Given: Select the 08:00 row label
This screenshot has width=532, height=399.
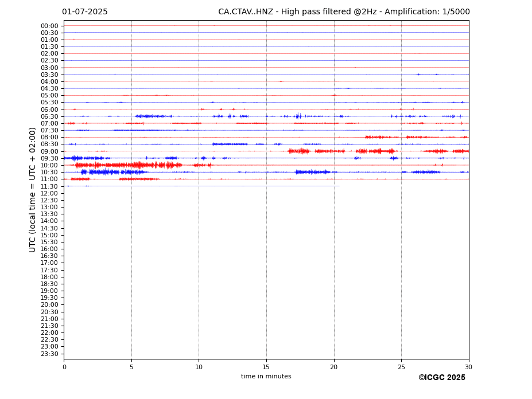Looking at the screenshot, I should (x=49, y=137).
